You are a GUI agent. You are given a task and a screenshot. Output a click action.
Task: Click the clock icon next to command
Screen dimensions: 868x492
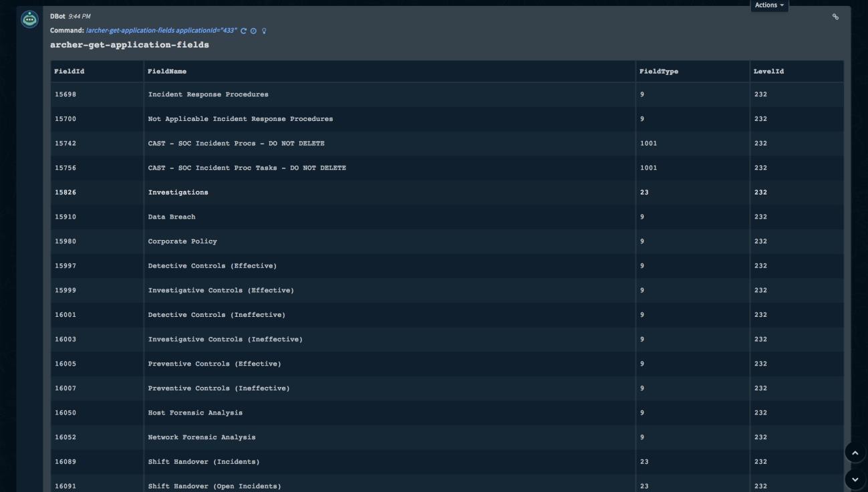(x=254, y=31)
